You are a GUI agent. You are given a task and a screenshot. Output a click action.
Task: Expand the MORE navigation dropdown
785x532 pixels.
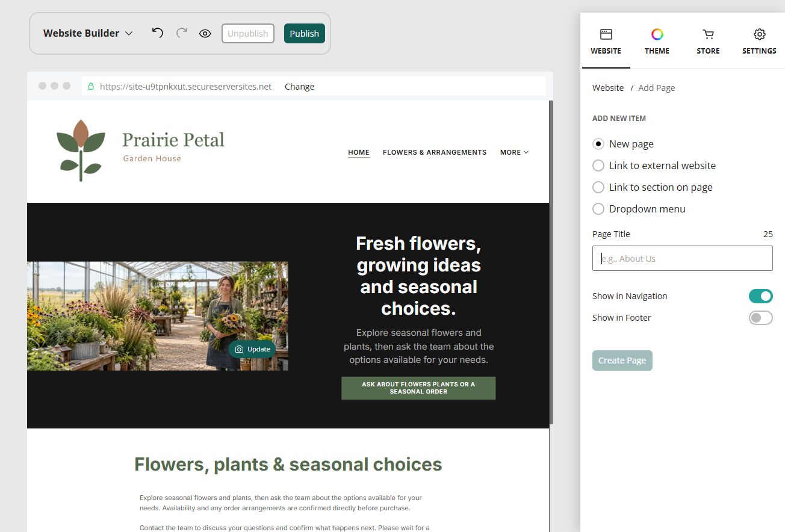coord(514,152)
